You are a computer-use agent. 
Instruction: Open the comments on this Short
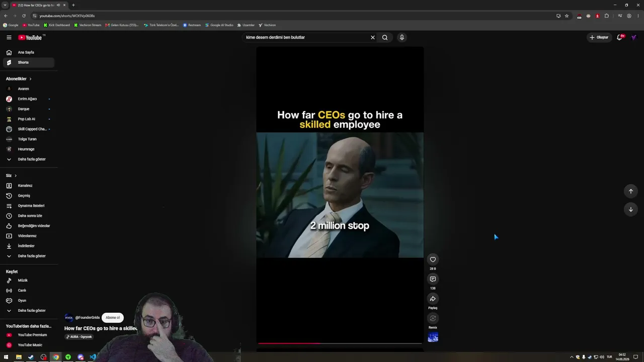[433, 279]
